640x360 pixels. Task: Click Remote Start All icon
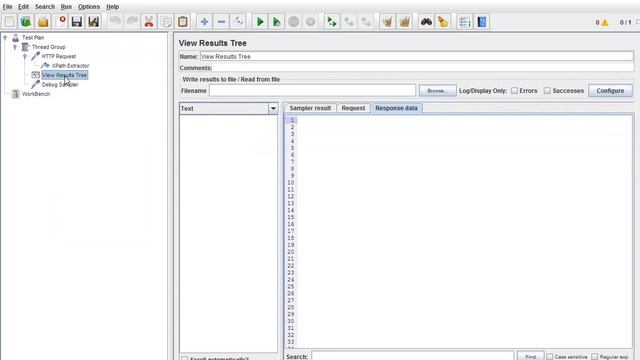[332, 22]
